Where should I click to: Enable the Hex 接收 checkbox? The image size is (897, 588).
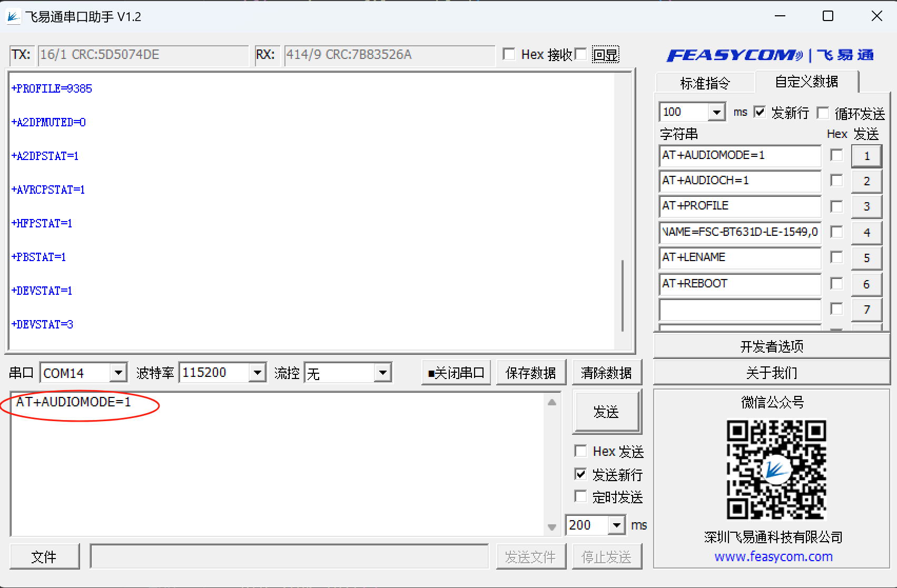tap(509, 54)
